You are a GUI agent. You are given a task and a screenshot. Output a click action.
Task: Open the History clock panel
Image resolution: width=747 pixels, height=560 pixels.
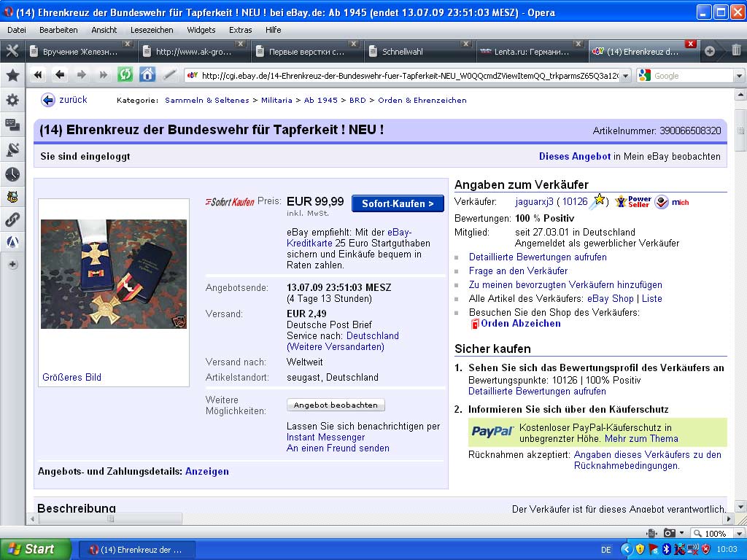pos(12,174)
